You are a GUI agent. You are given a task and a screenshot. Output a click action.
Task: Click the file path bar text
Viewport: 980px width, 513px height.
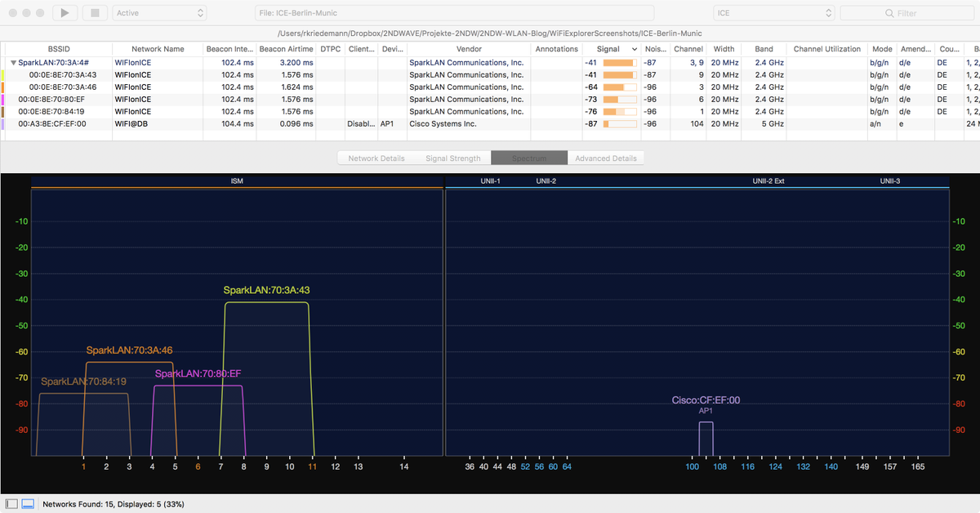pyautogui.click(x=490, y=33)
